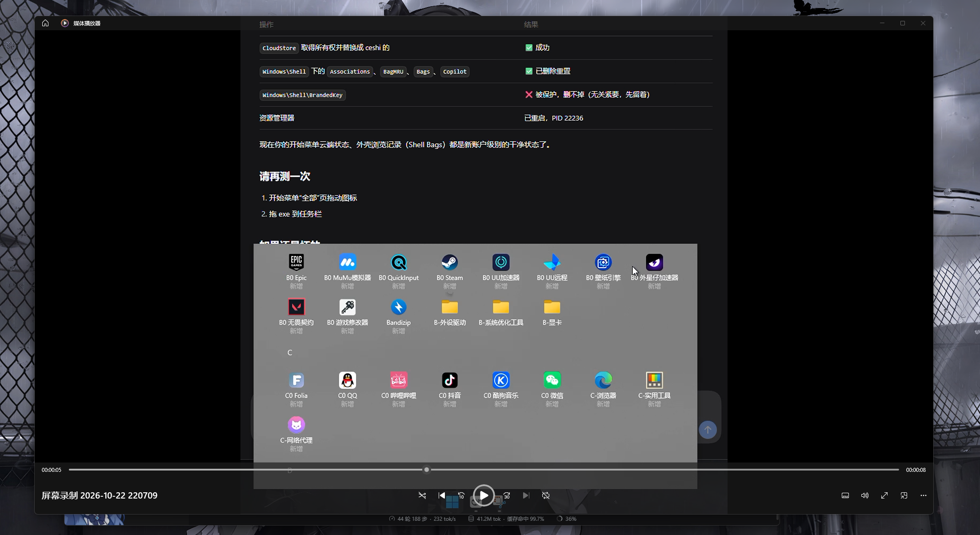Image resolution: width=980 pixels, height=535 pixels.
Task: Click the C-浏览器 Edge icon
Action: [x=603, y=380]
